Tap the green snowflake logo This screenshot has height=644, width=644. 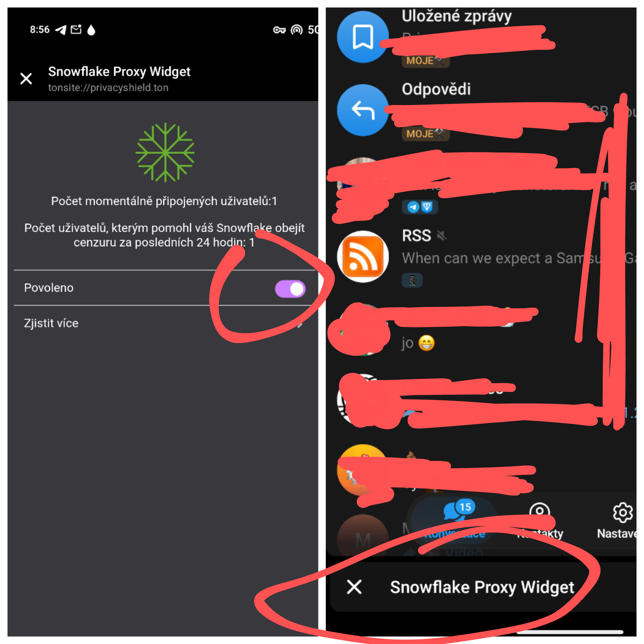(165, 152)
